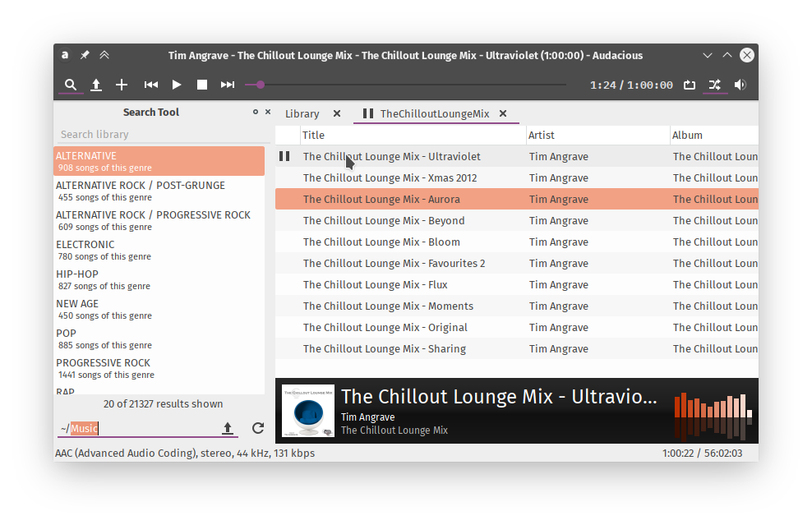Click the 1:24 / 1:00:00 time display
Screen dimensions: 812x525
pyautogui.click(x=631, y=85)
